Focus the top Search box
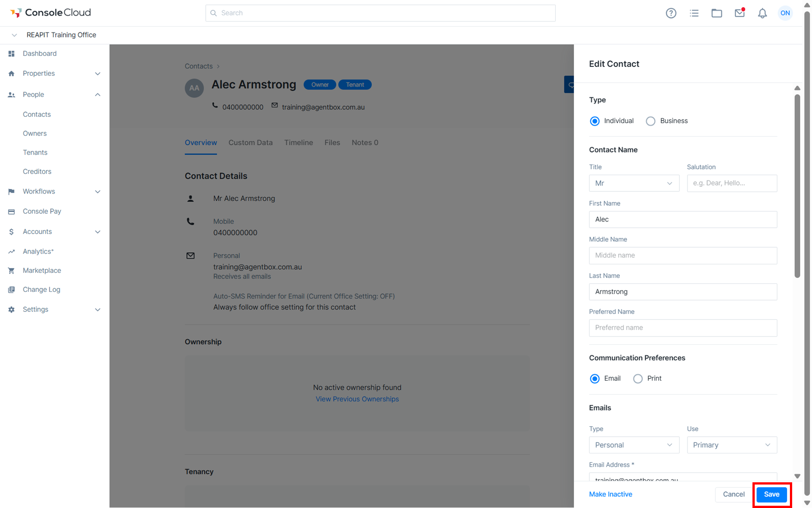Image resolution: width=812 pixels, height=508 pixels. (x=380, y=13)
